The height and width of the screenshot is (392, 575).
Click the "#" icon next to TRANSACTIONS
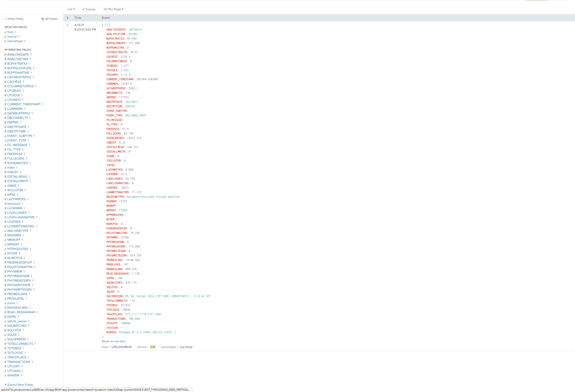(5, 361)
